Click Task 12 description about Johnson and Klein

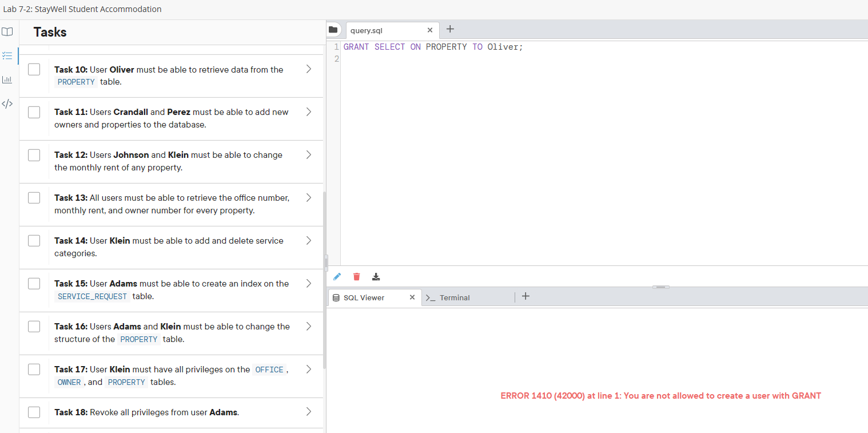click(169, 161)
